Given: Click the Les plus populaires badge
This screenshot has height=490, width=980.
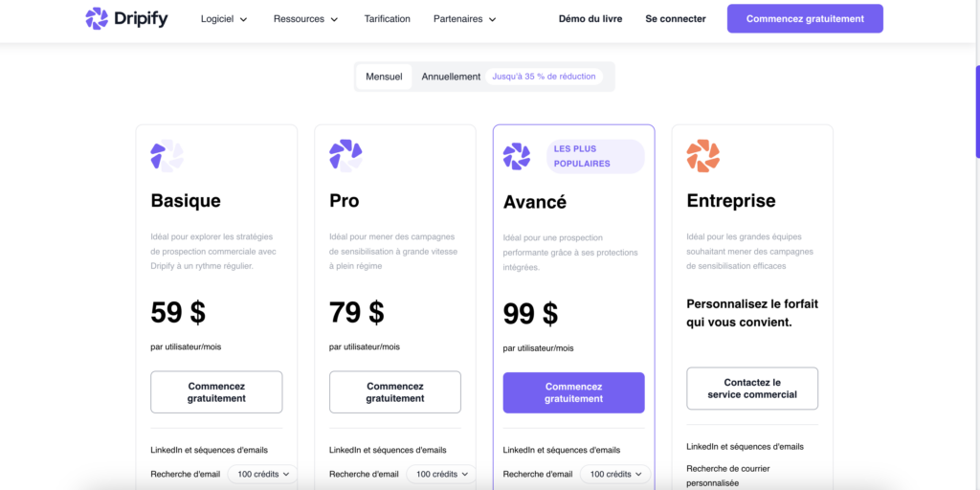Looking at the screenshot, I should point(595,156).
